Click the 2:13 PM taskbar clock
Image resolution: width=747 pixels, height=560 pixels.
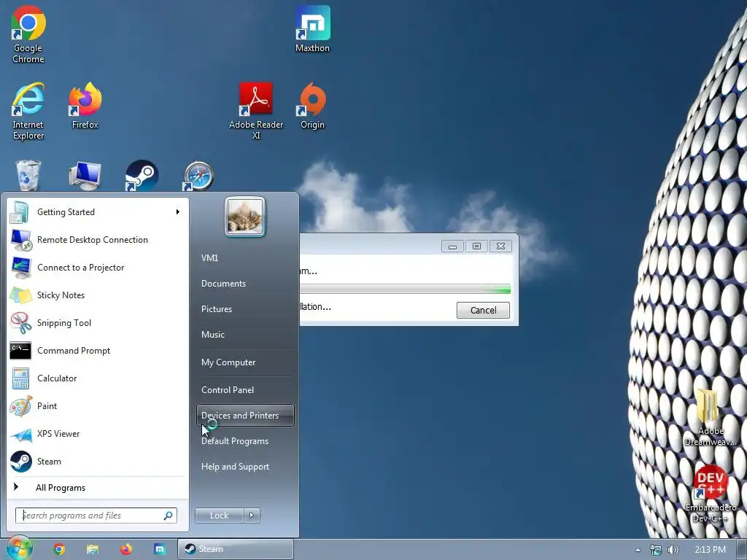pos(710,550)
